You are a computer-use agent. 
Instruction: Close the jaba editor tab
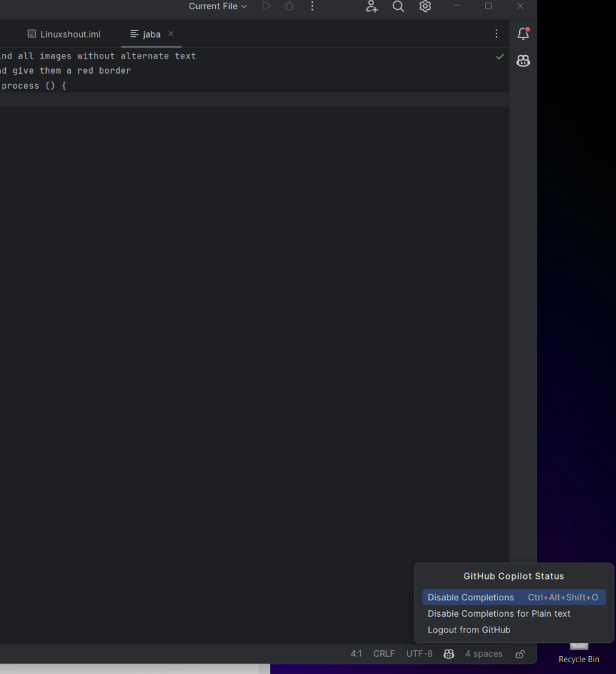pos(170,34)
